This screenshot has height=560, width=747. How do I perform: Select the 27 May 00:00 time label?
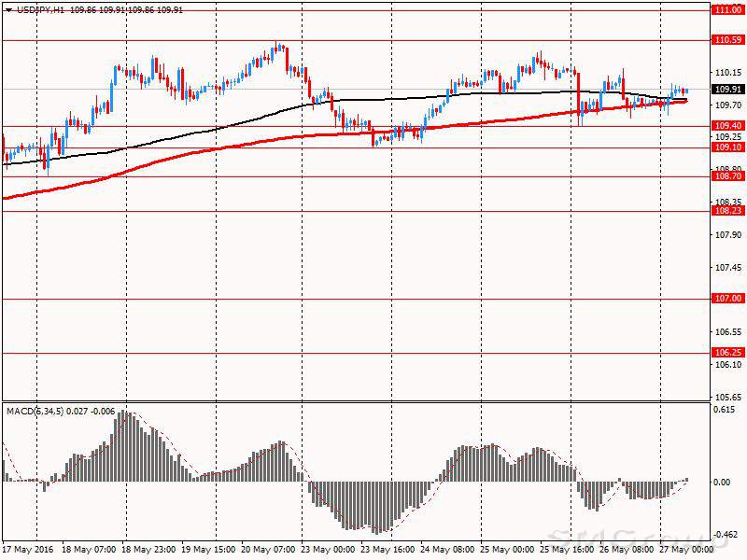684,551
